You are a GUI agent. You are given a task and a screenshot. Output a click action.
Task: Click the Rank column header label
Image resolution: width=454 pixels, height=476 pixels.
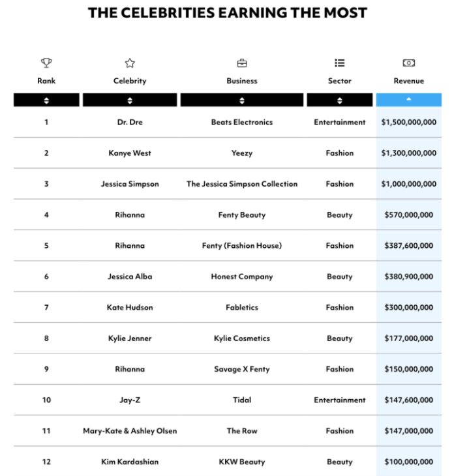pyautogui.click(x=46, y=81)
